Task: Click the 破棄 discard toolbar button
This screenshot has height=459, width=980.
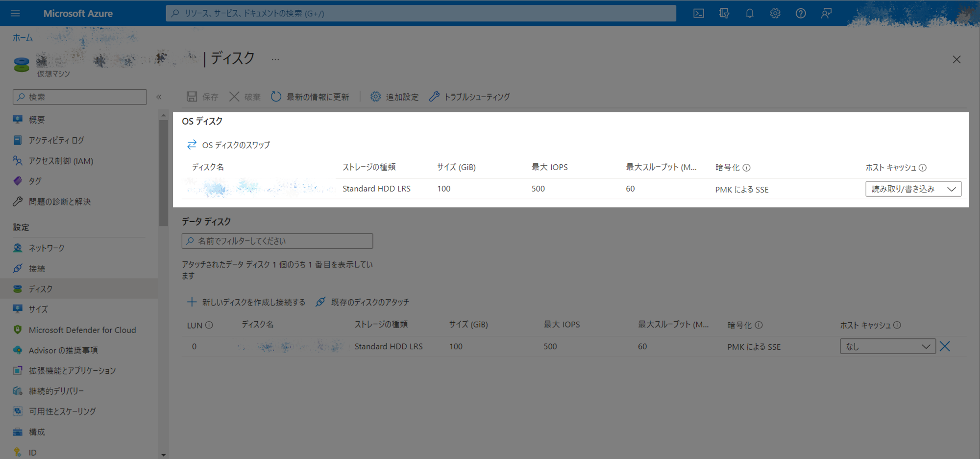Action: (245, 97)
